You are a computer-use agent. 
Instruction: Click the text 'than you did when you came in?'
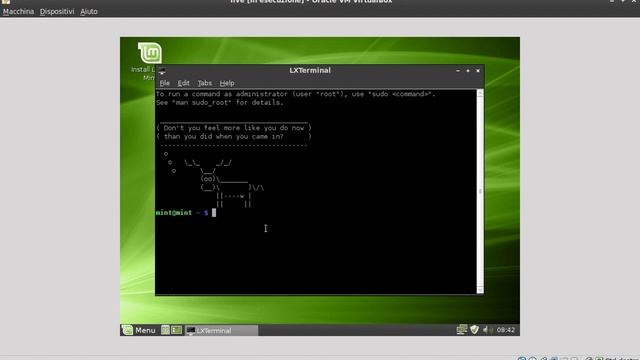pyautogui.click(x=224, y=136)
